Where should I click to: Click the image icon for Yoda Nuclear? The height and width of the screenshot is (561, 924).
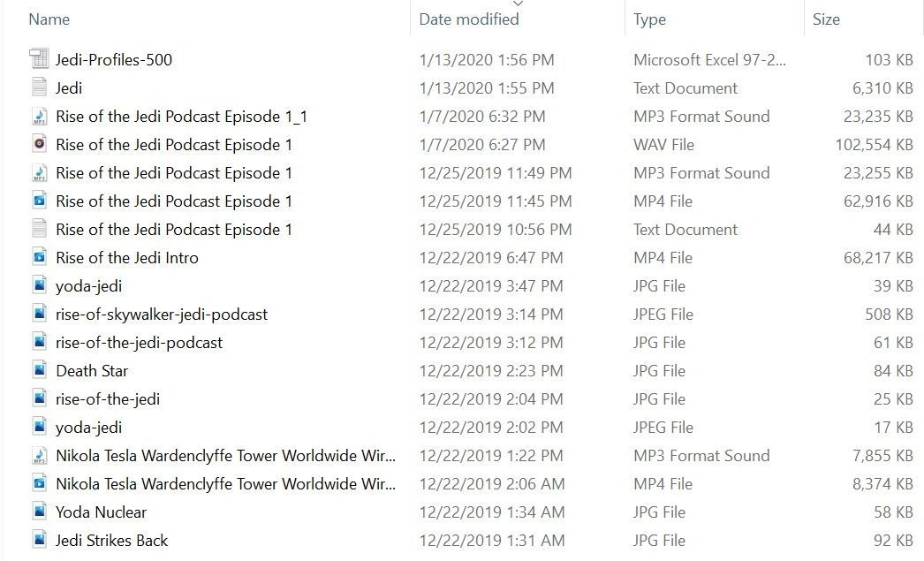pyautogui.click(x=39, y=512)
